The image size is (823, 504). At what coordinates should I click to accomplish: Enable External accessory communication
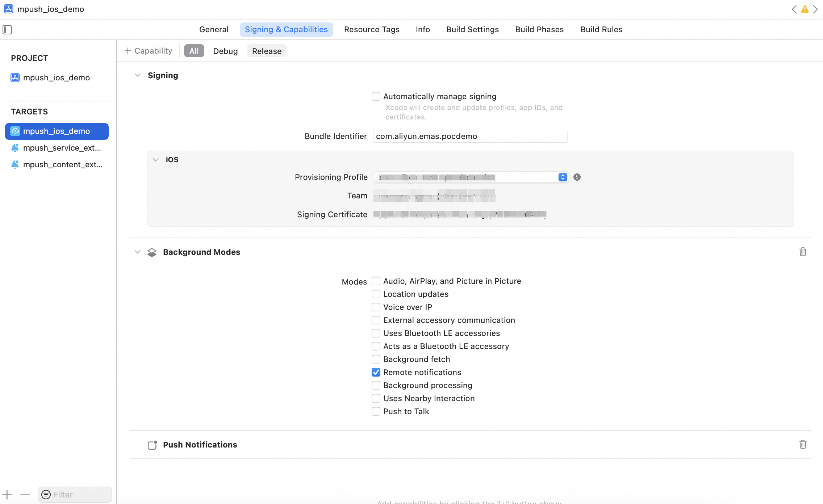(x=376, y=320)
